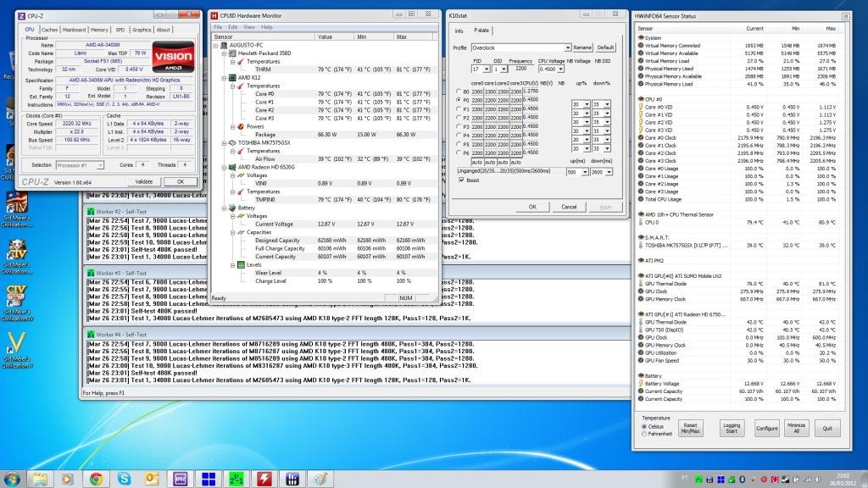The height and width of the screenshot is (488, 868).
Task: Click the AMD Vision logo in CPU-Z
Action: click(173, 57)
